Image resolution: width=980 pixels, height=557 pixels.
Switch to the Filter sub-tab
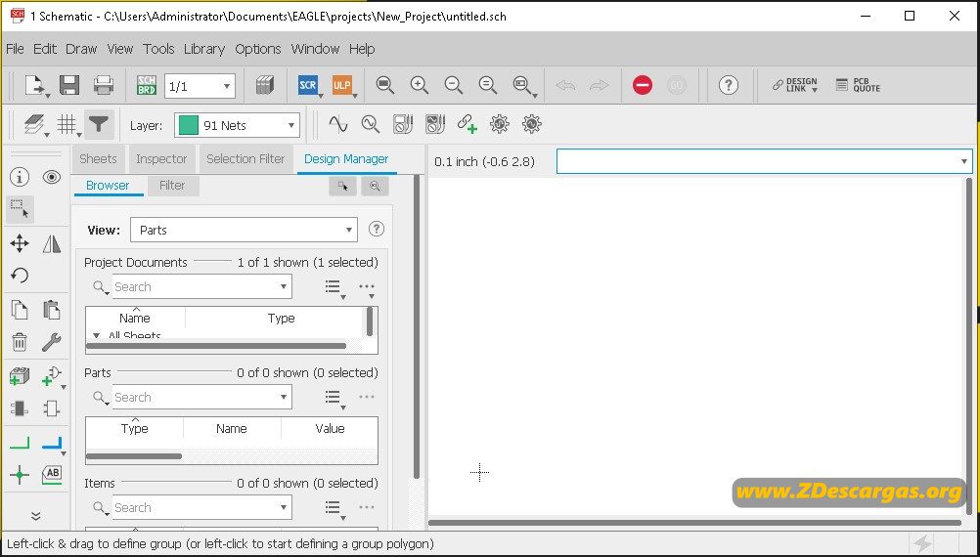coord(172,186)
